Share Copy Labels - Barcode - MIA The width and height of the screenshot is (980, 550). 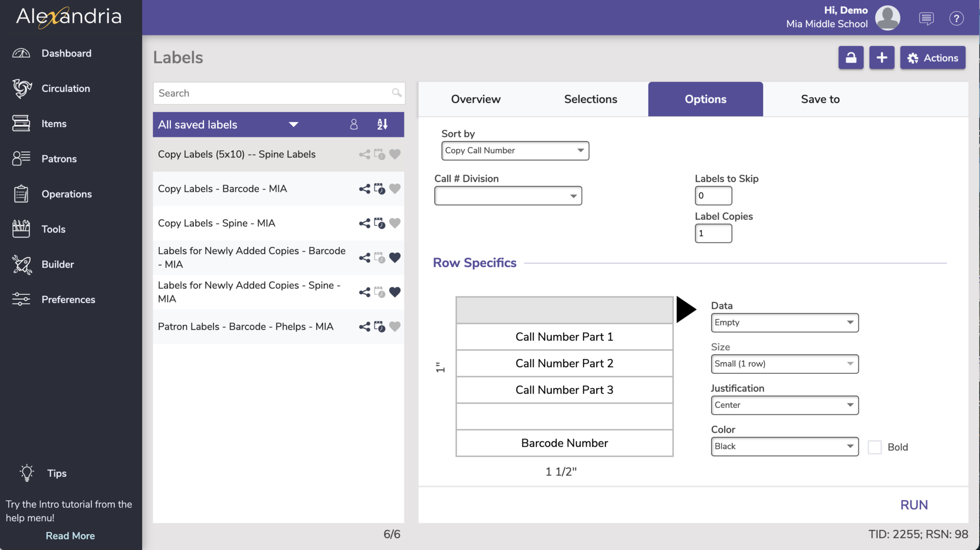click(x=364, y=189)
